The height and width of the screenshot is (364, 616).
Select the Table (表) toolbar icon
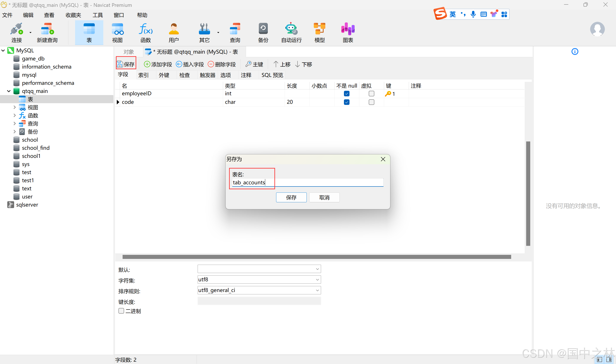(89, 32)
